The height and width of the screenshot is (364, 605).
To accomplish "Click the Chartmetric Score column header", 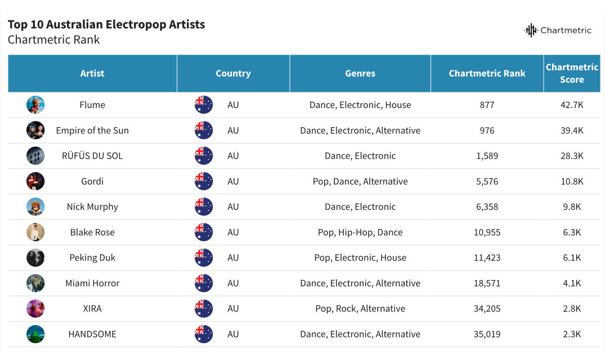I will pos(572,73).
